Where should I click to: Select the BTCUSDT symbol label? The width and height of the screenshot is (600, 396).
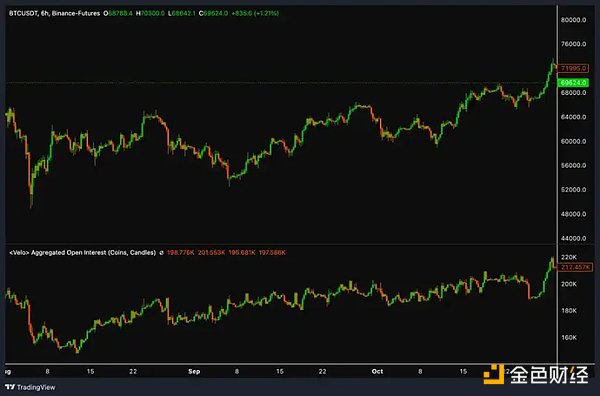tap(23, 13)
